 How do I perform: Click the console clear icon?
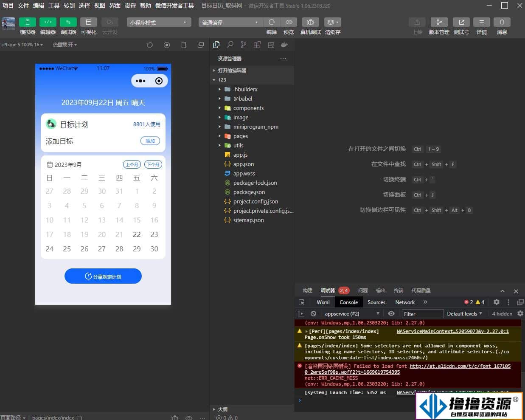tap(313, 314)
